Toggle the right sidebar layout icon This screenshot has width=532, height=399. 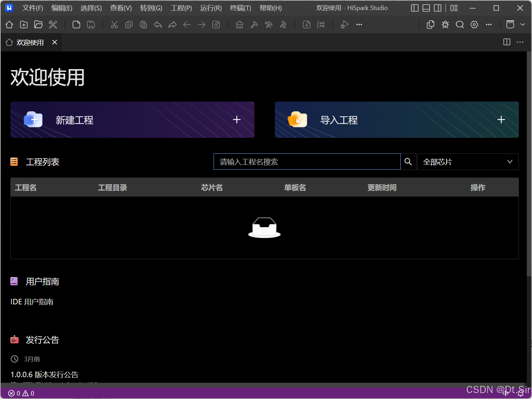(438, 8)
